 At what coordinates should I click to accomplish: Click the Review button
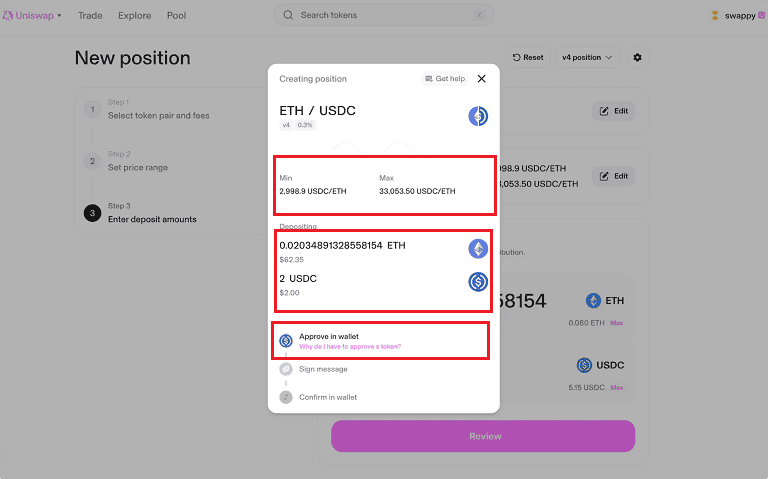[x=483, y=436]
